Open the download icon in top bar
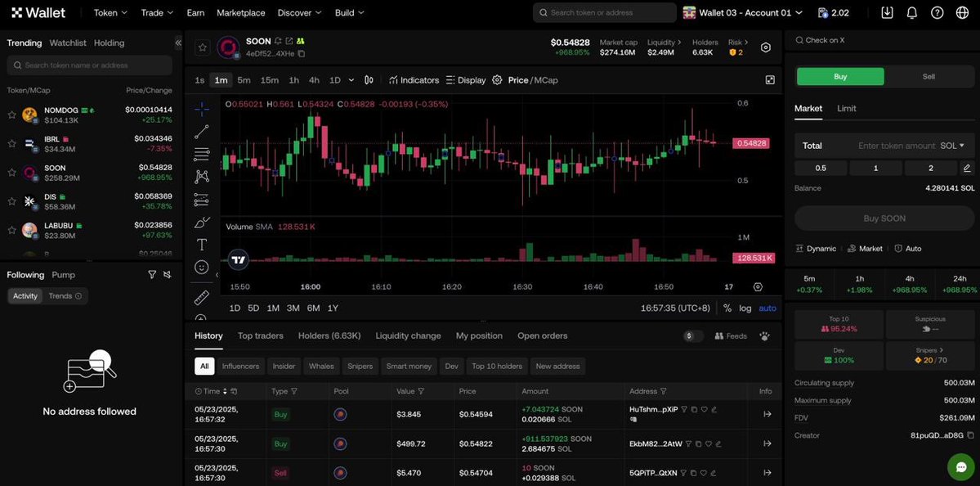The image size is (980, 486). tap(887, 12)
